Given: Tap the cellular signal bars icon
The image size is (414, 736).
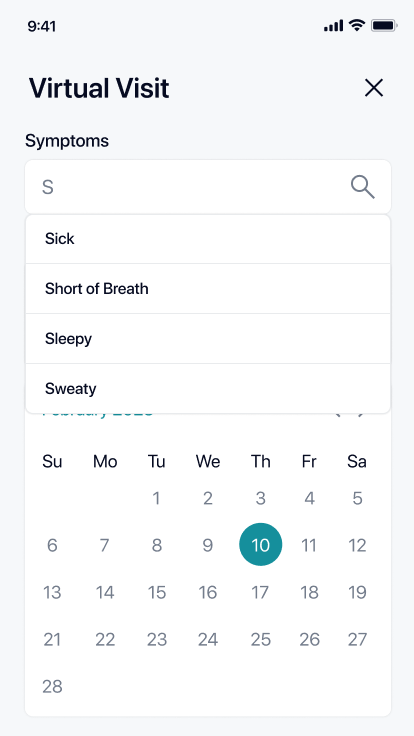Looking at the screenshot, I should point(333,26).
